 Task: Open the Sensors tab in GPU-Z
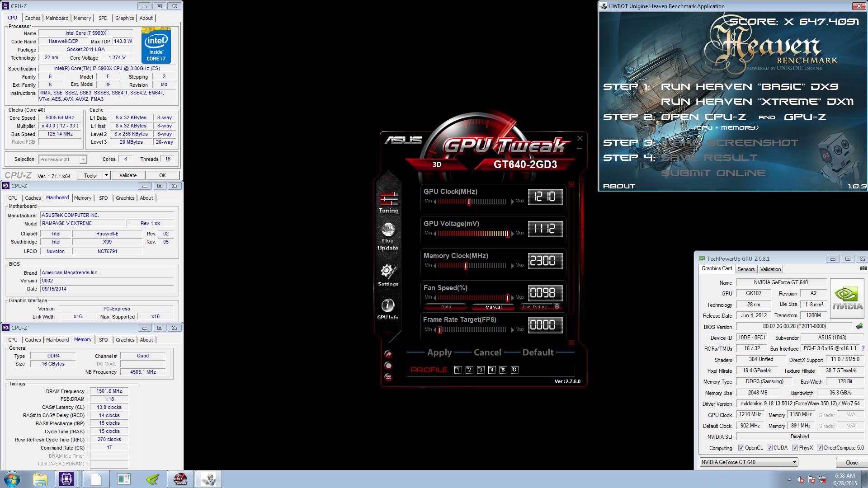click(x=746, y=269)
